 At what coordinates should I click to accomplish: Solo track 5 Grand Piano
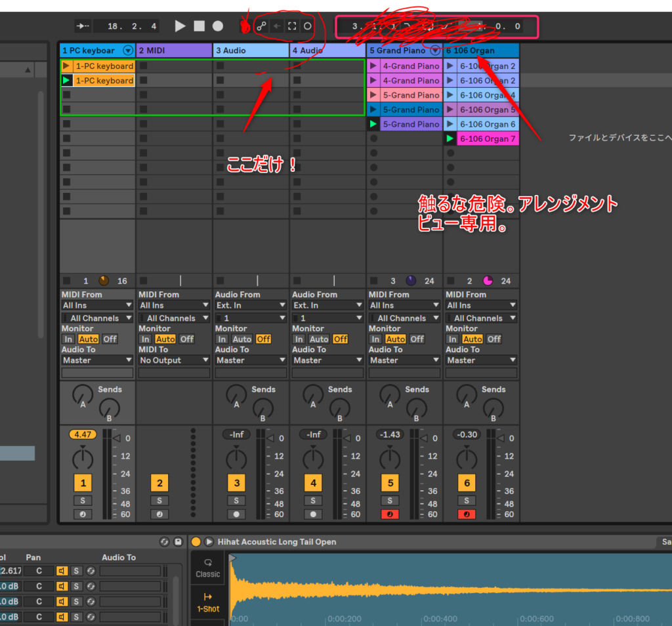coord(390,500)
